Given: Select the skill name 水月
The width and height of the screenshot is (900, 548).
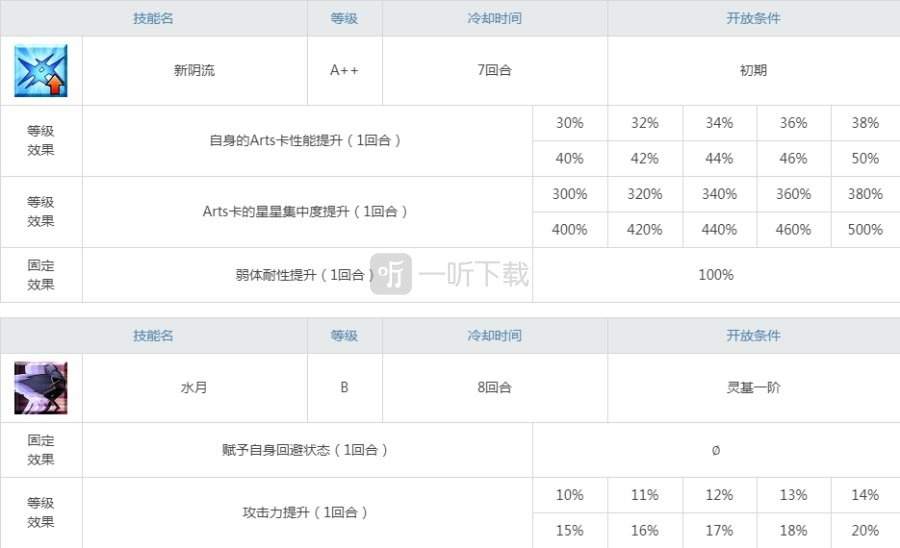Looking at the screenshot, I should pyautogui.click(x=195, y=388).
